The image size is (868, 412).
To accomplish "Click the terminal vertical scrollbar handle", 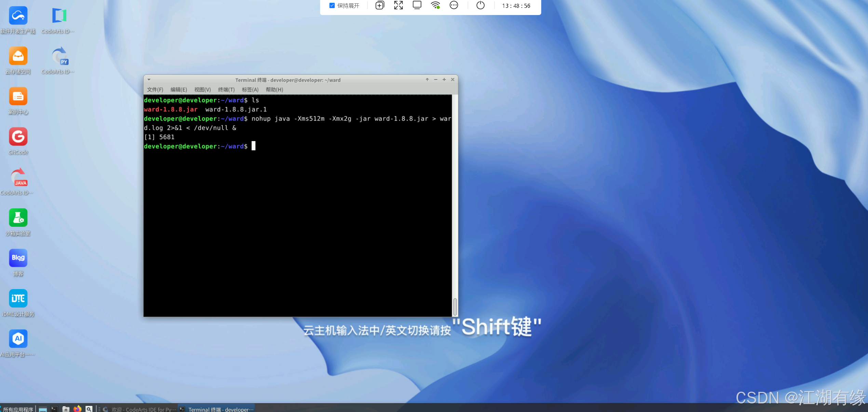I will click(x=455, y=306).
